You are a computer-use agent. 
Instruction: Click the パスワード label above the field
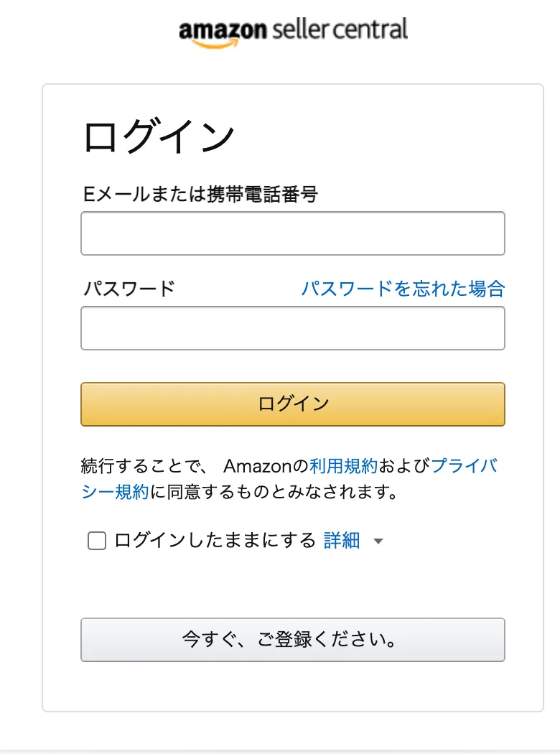129,289
